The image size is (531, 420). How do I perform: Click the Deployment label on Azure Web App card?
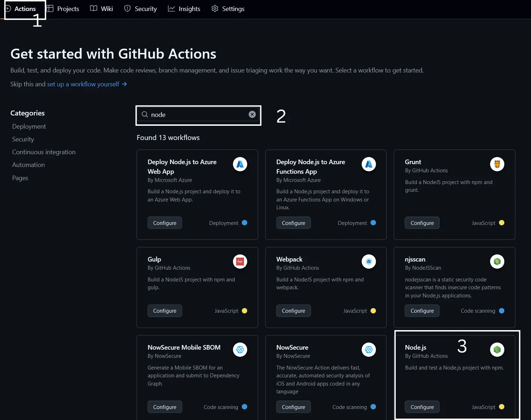click(224, 223)
